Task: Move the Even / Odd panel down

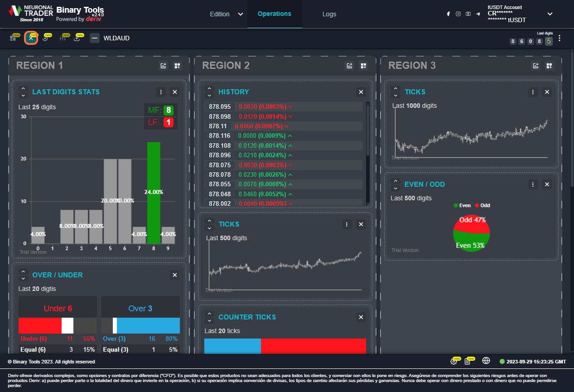Action: coord(396,188)
